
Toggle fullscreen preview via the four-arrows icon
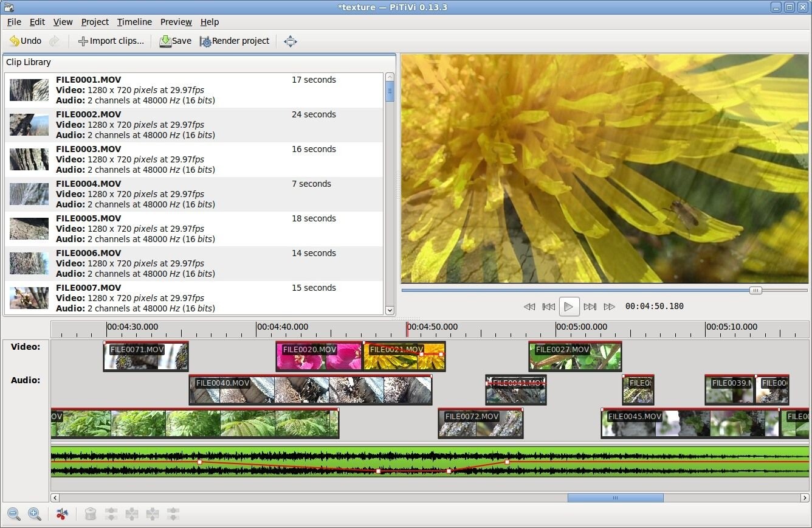291,41
